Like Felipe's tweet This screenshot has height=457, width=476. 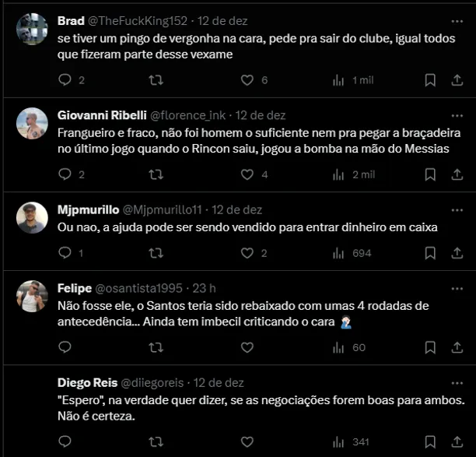pyautogui.click(x=247, y=347)
